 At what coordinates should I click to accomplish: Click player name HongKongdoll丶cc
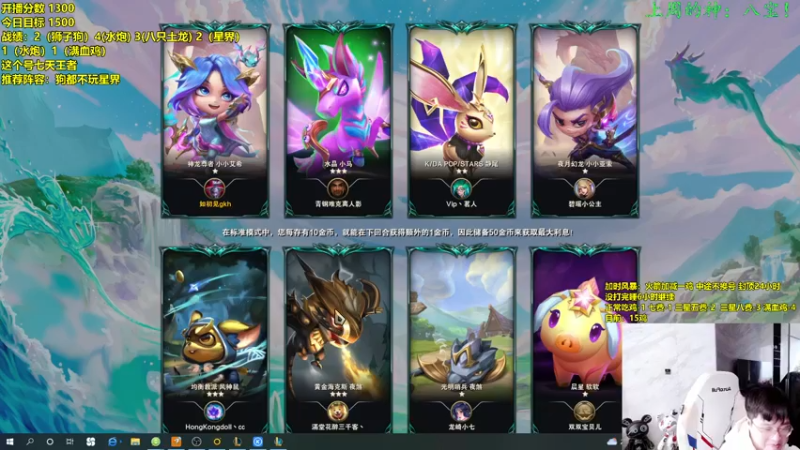click(x=215, y=427)
